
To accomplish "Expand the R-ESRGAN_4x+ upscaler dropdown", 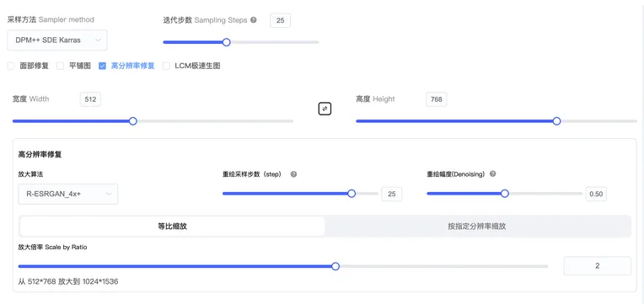I will 68,194.
